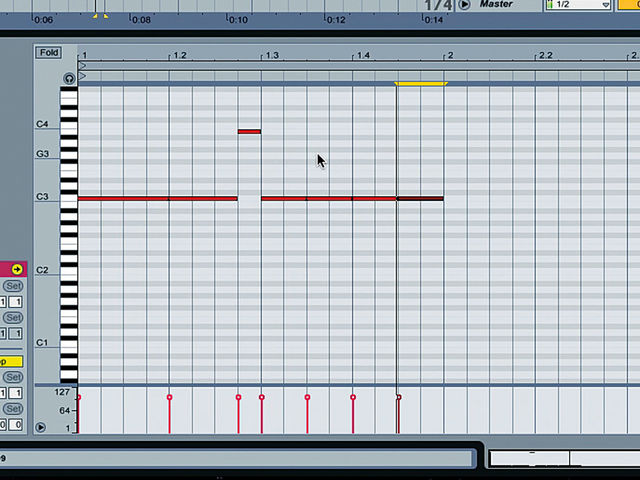640x480 pixels.
Task: Click beat 2.2 in the beat ruler
Action: point(546,55)
